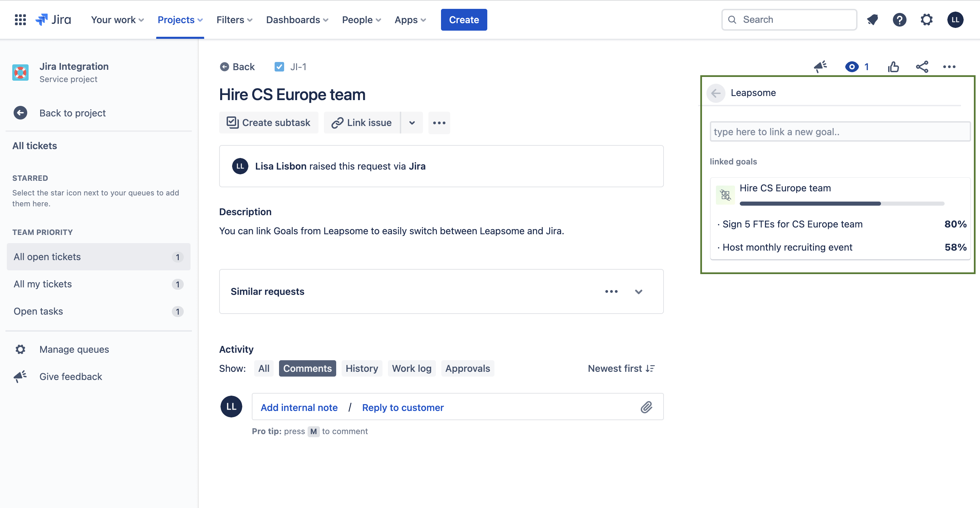Click the blue task issue type icon
Image resolution: width=980 pixels, height=508 pixels.
(279, 67)
